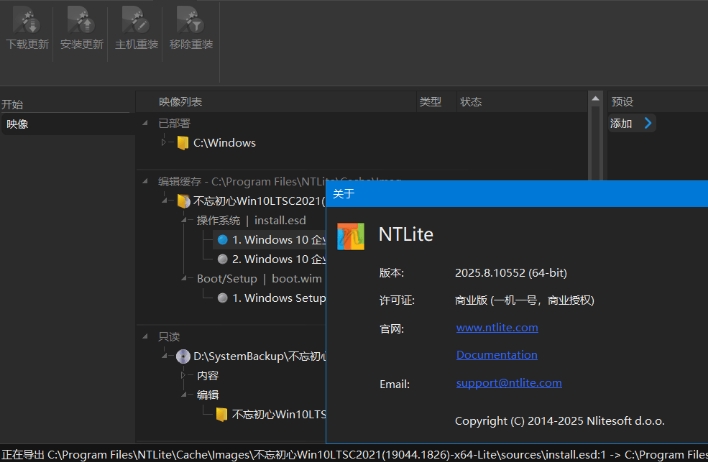
Task: Click folder icon under 编辑 read-only node
Action: 221,414
